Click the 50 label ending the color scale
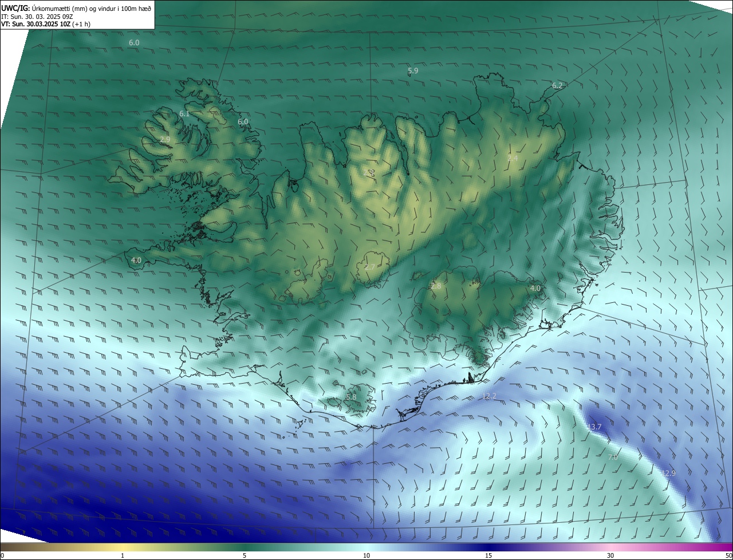 (728, 555)
